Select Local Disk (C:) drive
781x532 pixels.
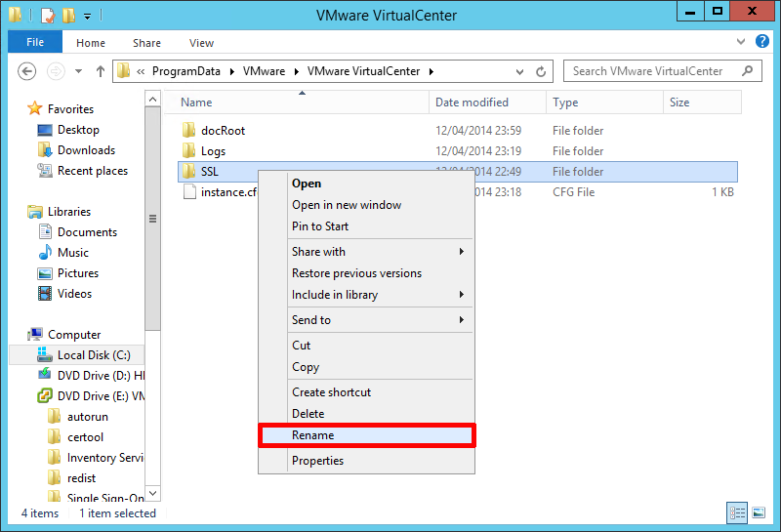coord(94,354)
